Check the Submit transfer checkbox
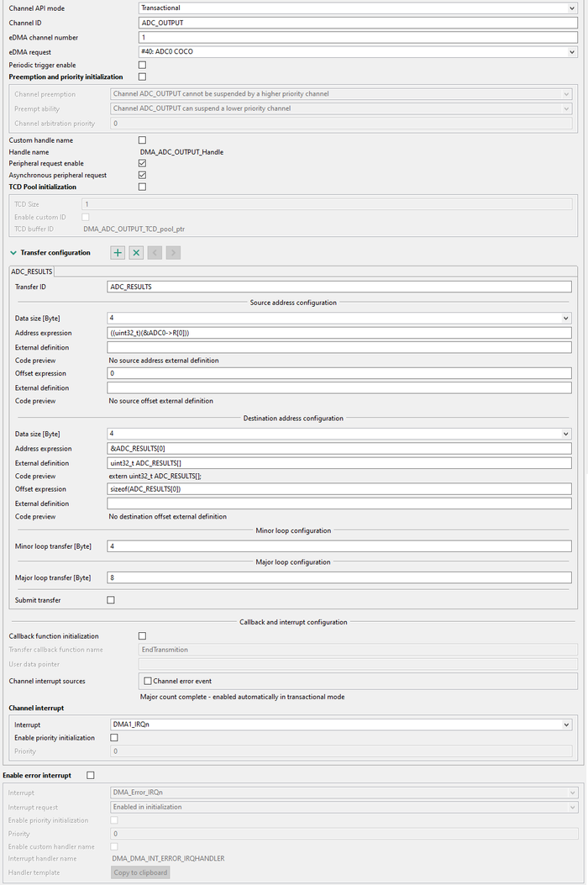 [109, 599]
